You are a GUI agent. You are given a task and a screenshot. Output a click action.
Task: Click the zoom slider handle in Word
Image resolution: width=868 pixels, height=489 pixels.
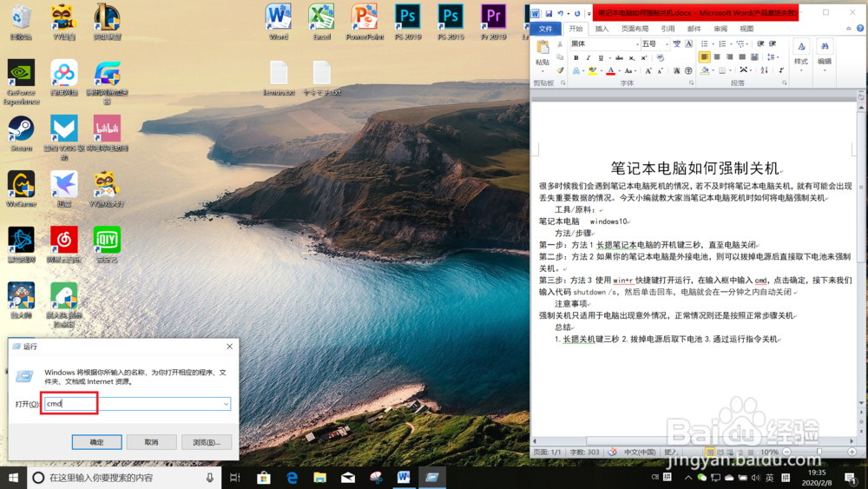point(819,452)
